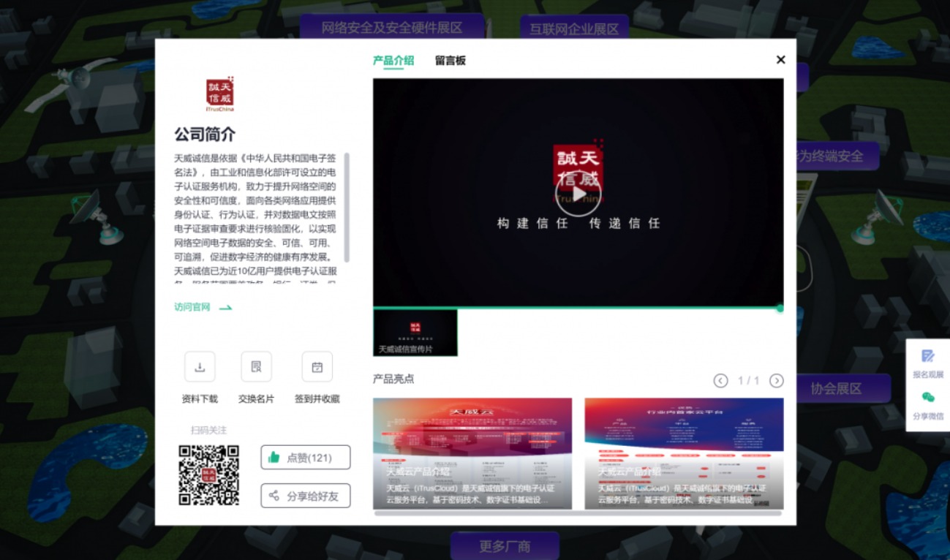950x560 pixels.
Task: Click the thumbs-up icon in 点赞 button
Action: pyautogui.click(x=274, y=458)
